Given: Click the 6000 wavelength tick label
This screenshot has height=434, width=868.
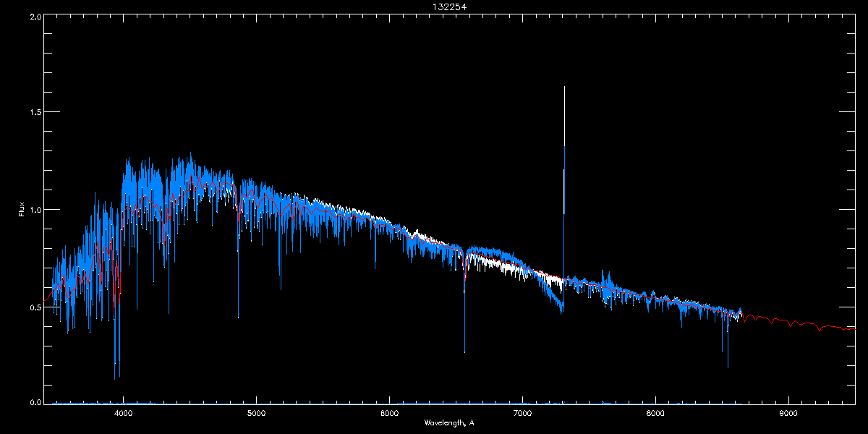Looking at the screenshot, I should (x=390, y=414).
